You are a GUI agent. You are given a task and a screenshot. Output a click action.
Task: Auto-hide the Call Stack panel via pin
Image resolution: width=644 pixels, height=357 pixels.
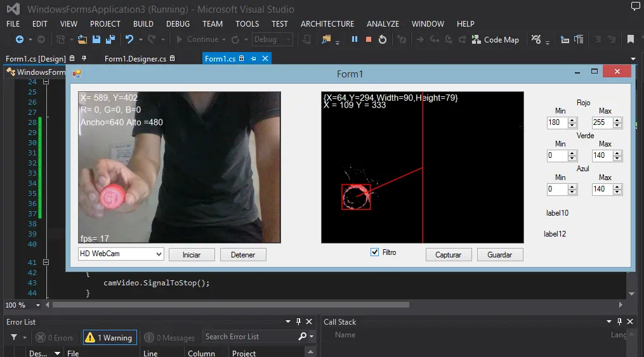coord(619,321)
